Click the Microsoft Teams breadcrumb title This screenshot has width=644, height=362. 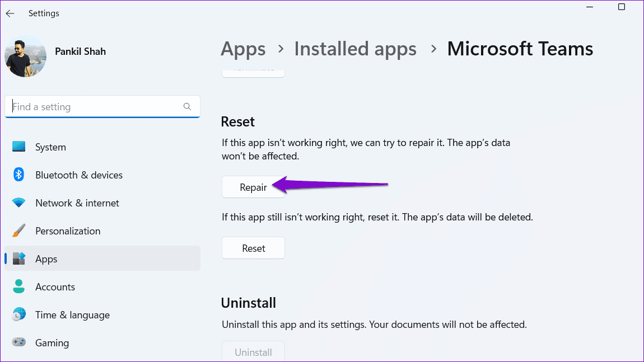(x=520, y=49)
